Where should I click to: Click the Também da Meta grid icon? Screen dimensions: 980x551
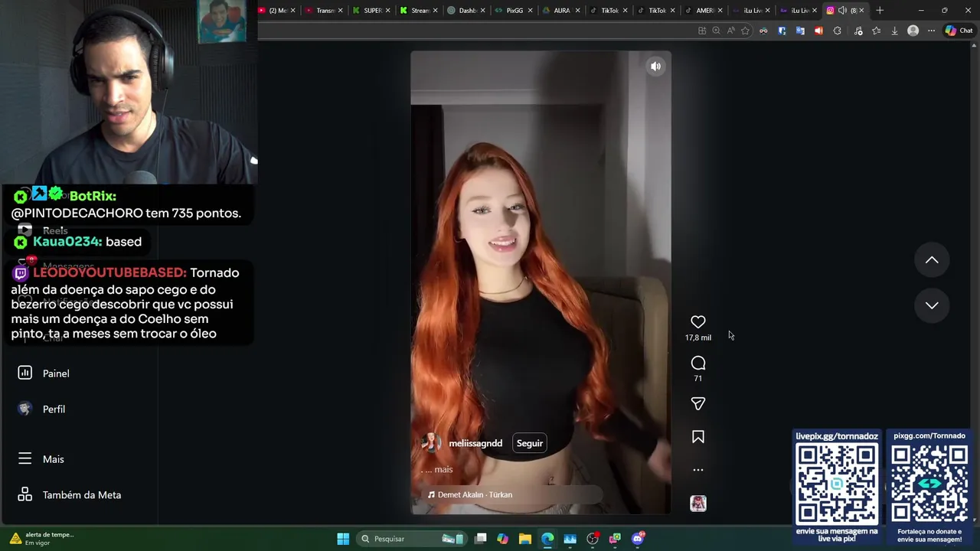click(24, 494)
